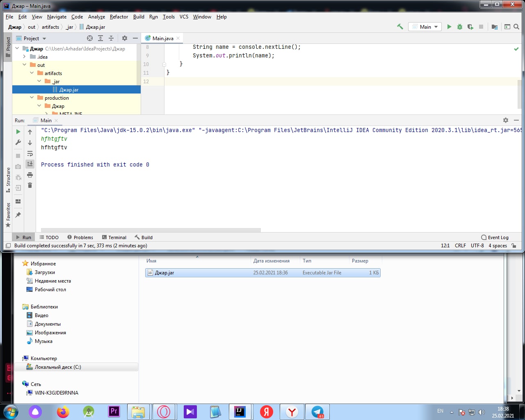The image size is (525, 420).
Task: Toggle read-only lock icon in status bar
Action: (x=514, y=246)
